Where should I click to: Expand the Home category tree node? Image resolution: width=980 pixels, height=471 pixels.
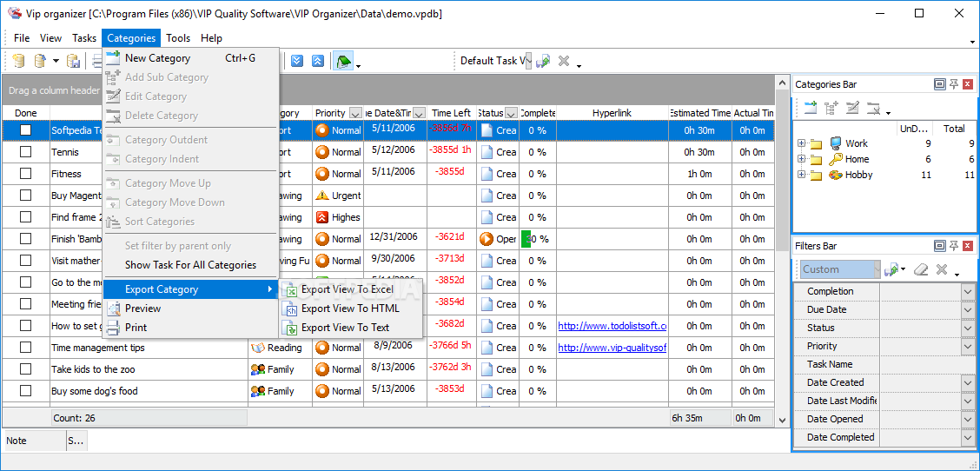pyautogui.click(x=802, y=159)
